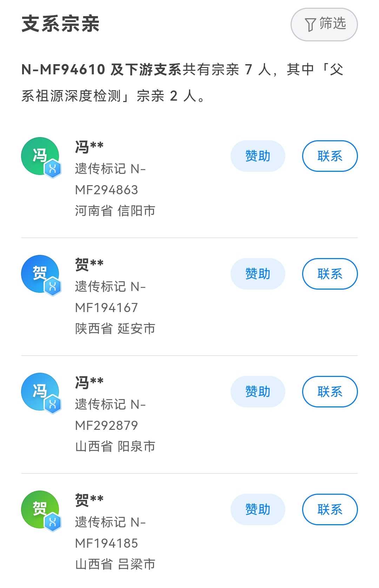This screenshot has height=588, width=379.
Task: Click DNA badge on 吕梁市 贺 avatar
Action: pyautogui.click(x=53, y=523)
